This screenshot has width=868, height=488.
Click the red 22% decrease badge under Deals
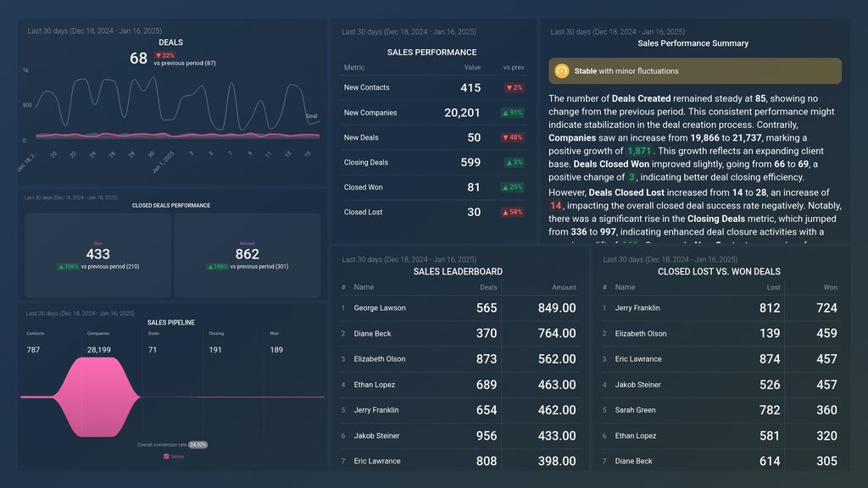[165, 55]
